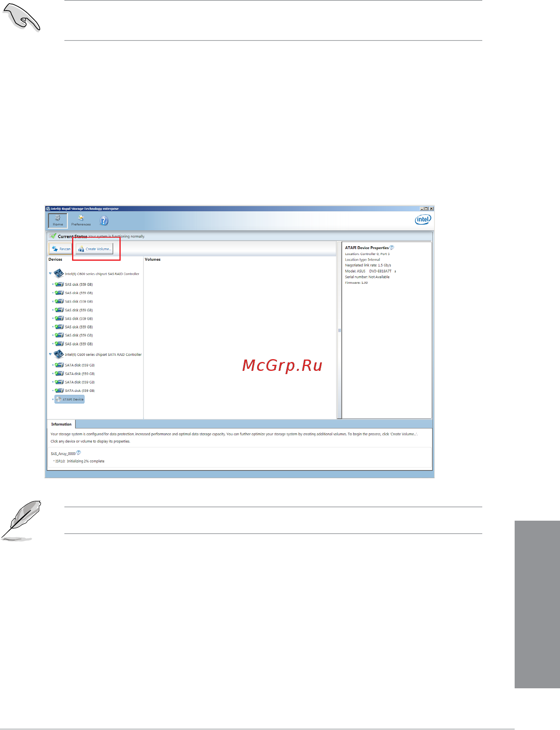Click the SAS_Array_0000 label
The width and height of the screenshot is (560, 730).
(x=63, y=454)
